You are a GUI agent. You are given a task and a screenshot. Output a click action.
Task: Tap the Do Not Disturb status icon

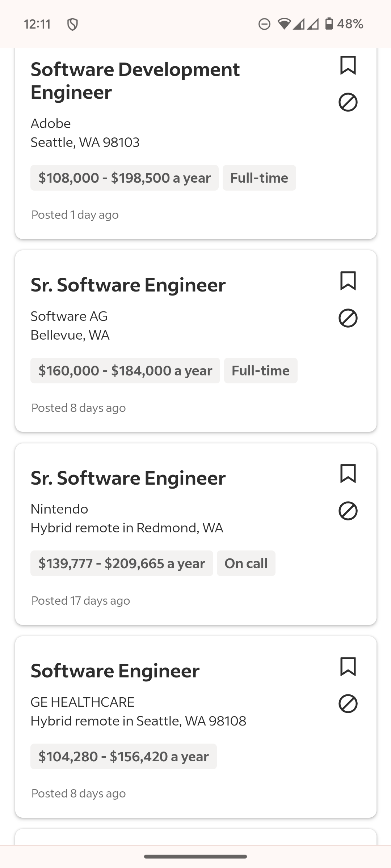point(264,24)
